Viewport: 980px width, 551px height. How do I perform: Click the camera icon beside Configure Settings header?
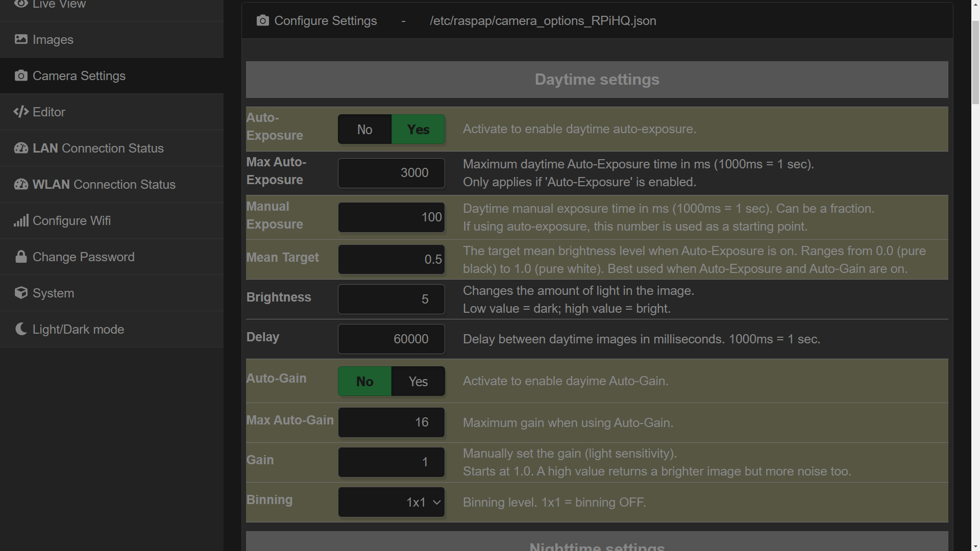tap(263, 20)
